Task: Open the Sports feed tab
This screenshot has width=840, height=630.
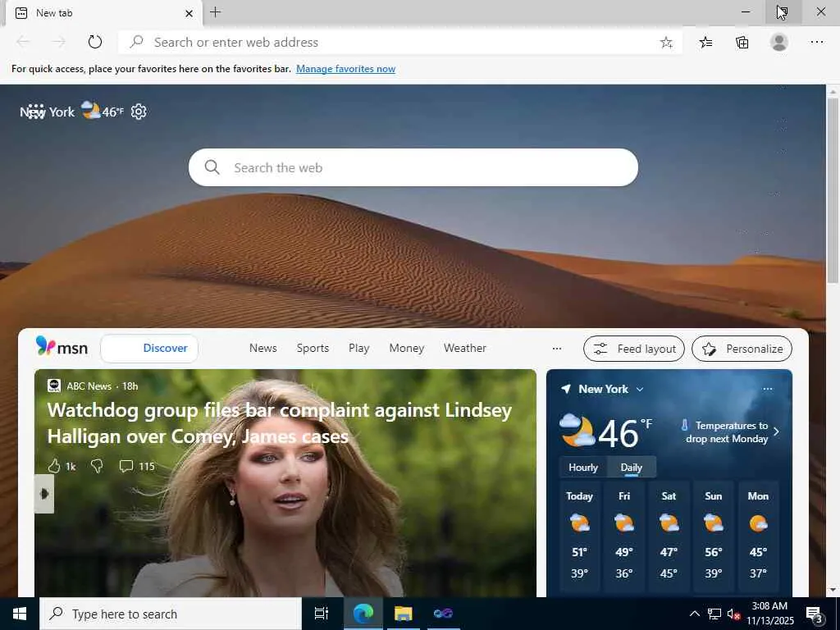Action: 313,348
